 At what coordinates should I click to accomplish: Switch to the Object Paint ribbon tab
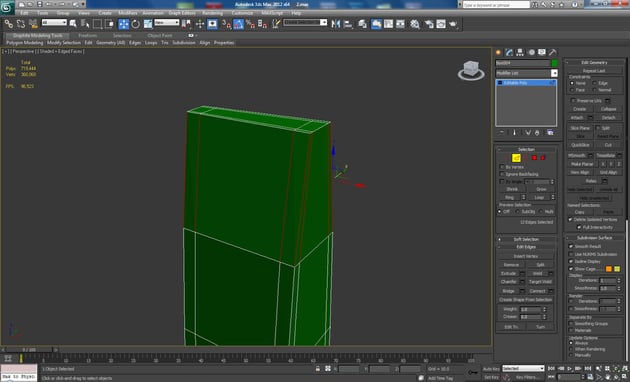(x=160, y=35)
